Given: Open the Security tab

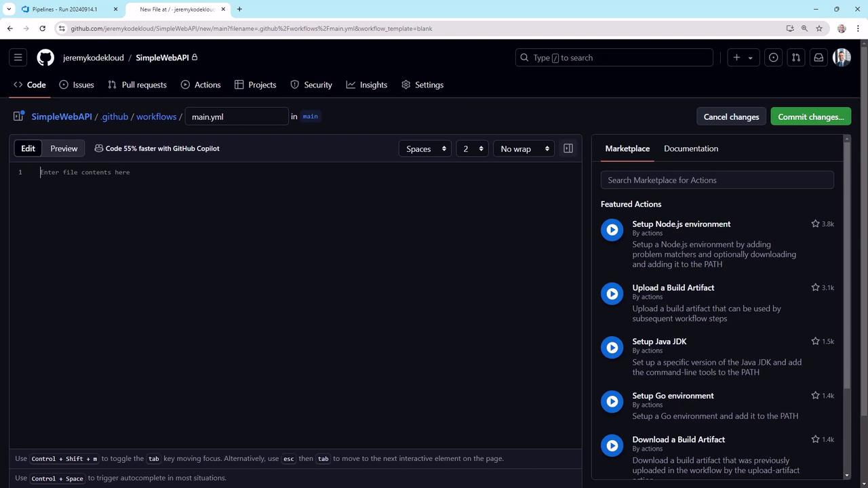Looking at the screenshot, I should [311, 85].
